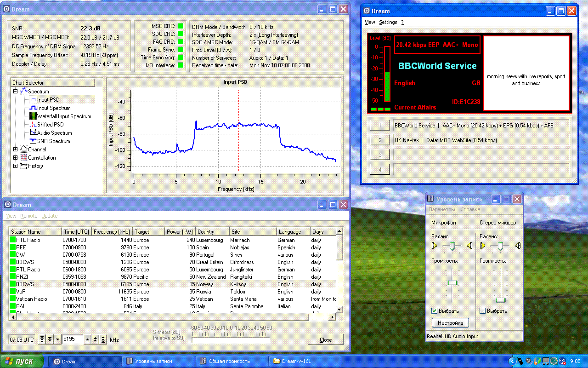The height and width of the screenshot is (368, 588).
Task: Open Waterfall Input Spectrum chart
Action: (x=64, y=116)
